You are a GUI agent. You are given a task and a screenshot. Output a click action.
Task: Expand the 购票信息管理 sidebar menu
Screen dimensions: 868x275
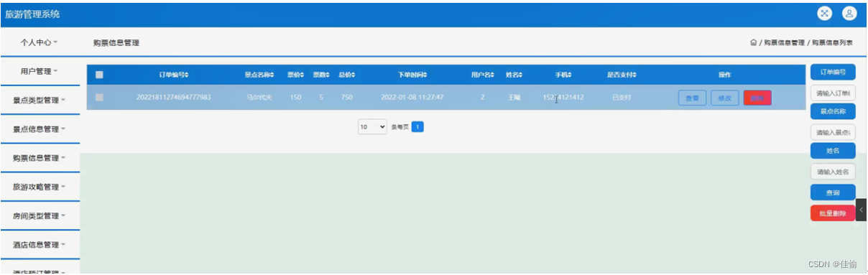click(40, 158)
